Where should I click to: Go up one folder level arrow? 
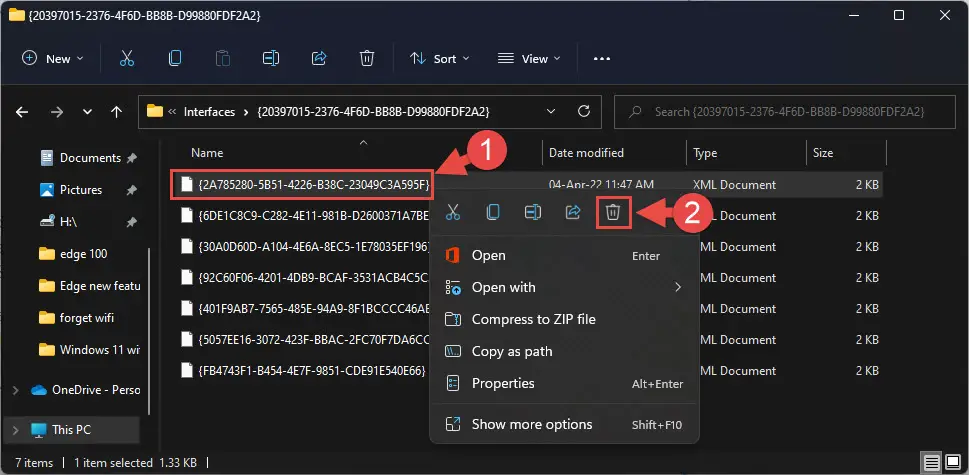click(x=116, y=112)
